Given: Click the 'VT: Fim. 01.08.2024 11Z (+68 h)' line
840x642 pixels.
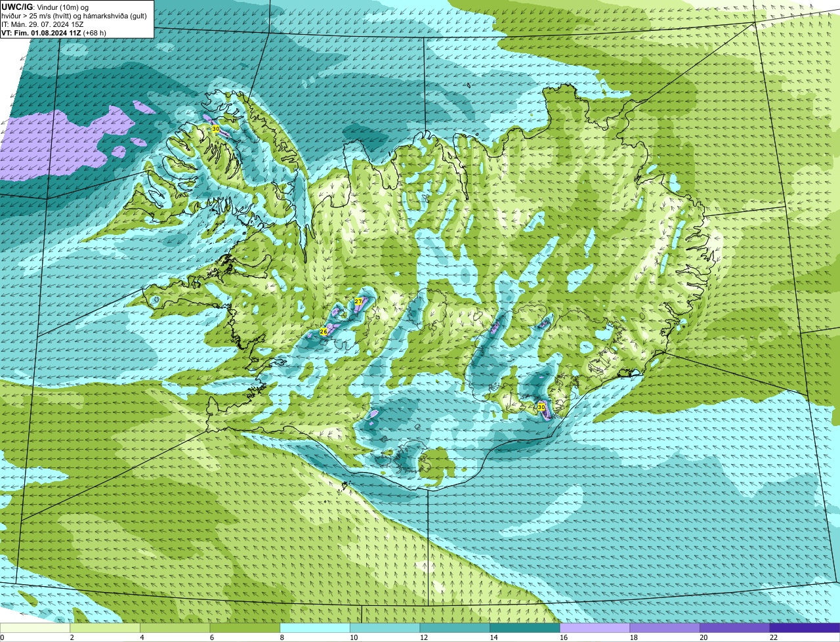Looking at the screenshot, I should 54,33.
